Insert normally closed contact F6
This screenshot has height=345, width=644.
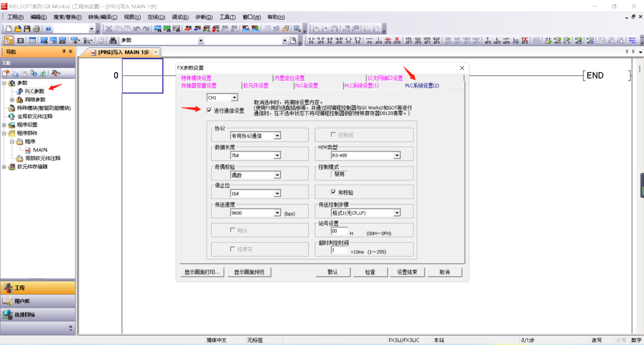coord(330,40)
